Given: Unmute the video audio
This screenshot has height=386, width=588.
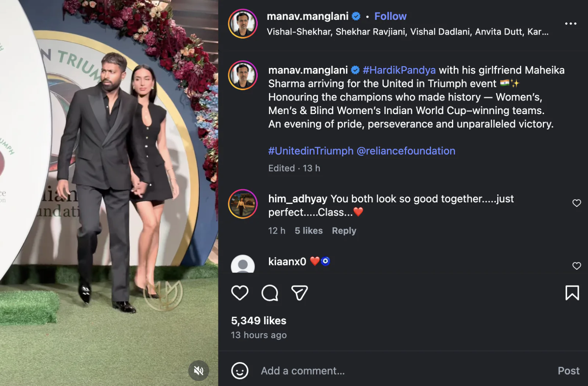Looking at the screenshot, I should (x=198, y=371).
